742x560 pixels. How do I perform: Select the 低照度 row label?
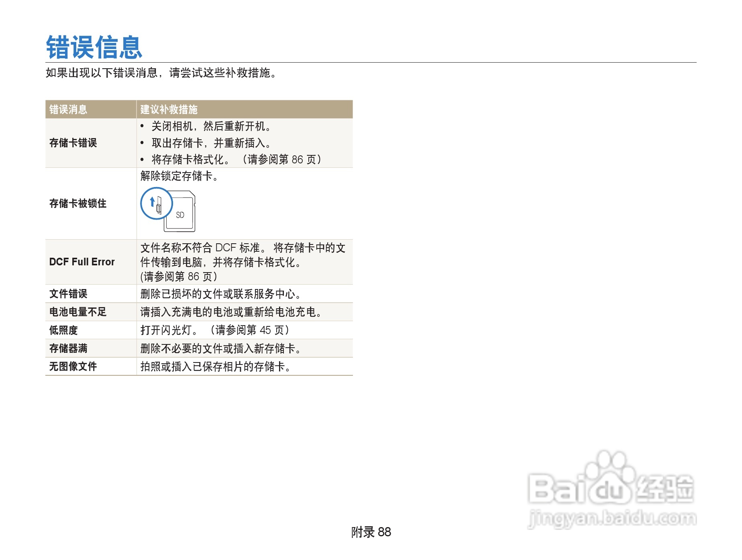click(63, 330)
